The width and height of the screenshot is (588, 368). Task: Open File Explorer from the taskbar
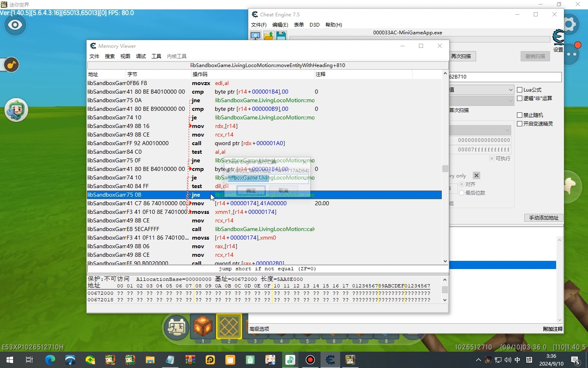[x=150, y=360]
